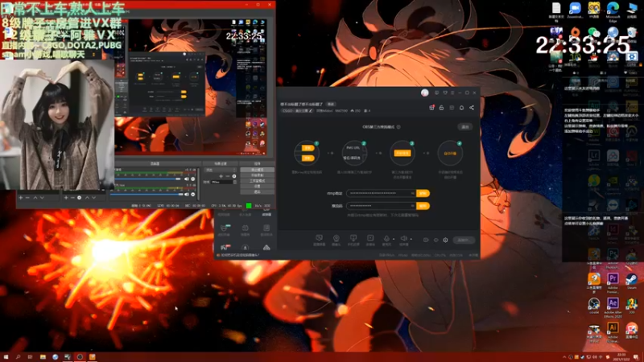Click the stream code field
Viewport: 644px width, 362px height.
tap(381, 206)
